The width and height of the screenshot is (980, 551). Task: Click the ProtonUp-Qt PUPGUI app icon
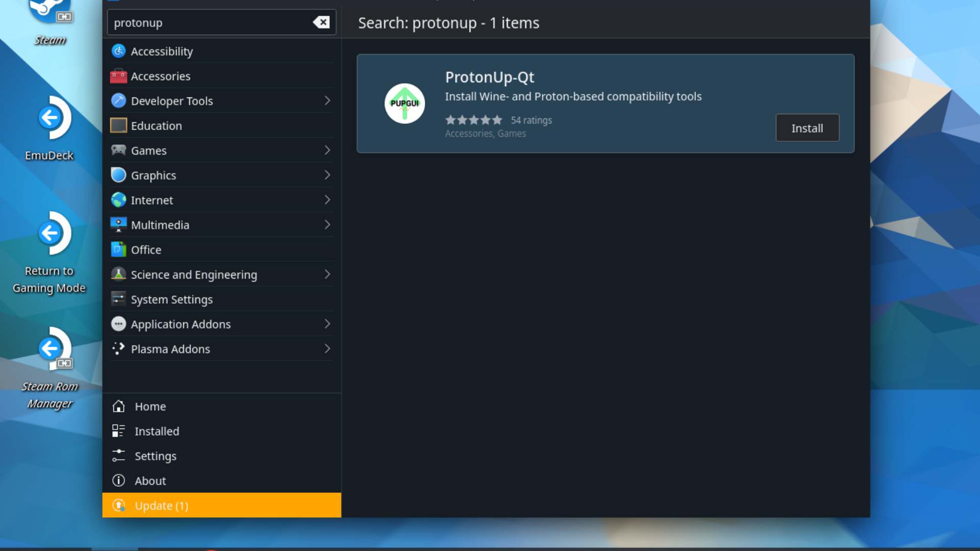point(404,104)
